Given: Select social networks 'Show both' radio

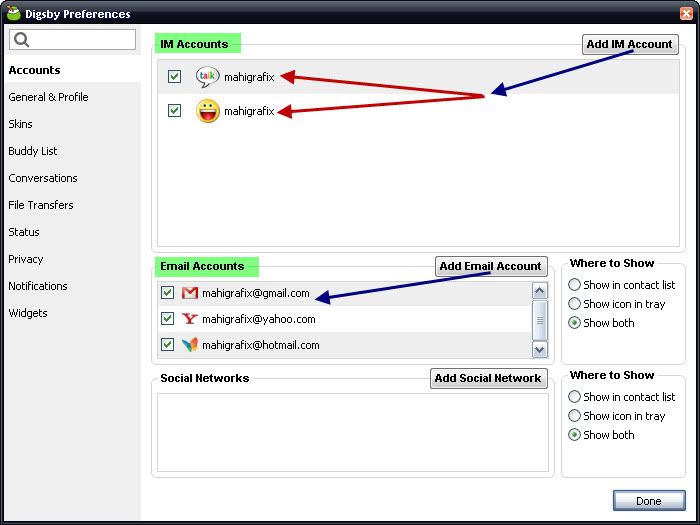Looking at the screenshot, I should pos(574,434).
